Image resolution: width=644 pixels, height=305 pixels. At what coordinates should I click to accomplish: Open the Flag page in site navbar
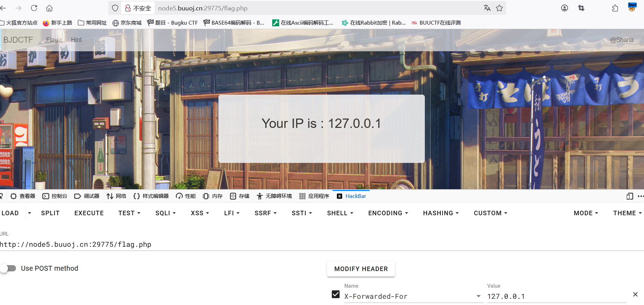52,40
